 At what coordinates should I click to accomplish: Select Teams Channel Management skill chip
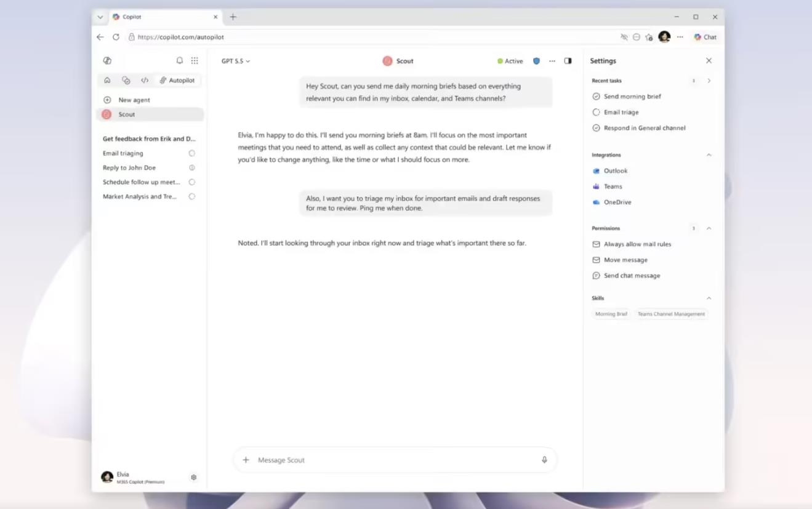click(671, 314)
